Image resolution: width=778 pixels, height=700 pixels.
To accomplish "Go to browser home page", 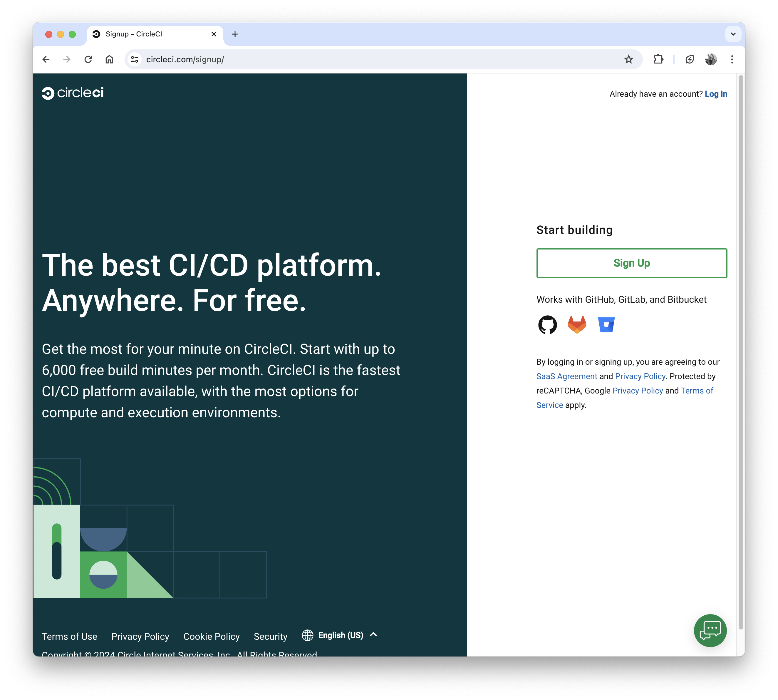I will [109, 59].
